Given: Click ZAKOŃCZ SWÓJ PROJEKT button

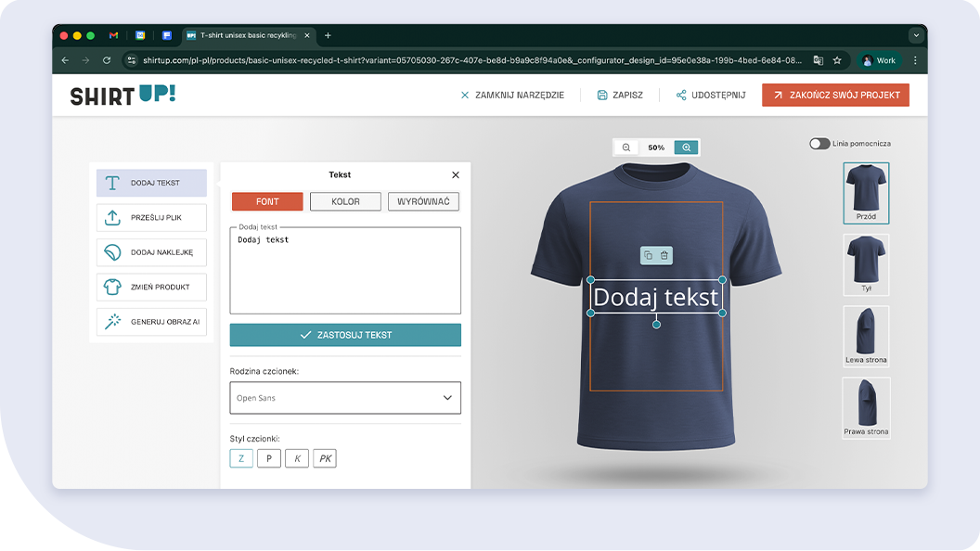Looking at the screenshot, I should [835, 95].
